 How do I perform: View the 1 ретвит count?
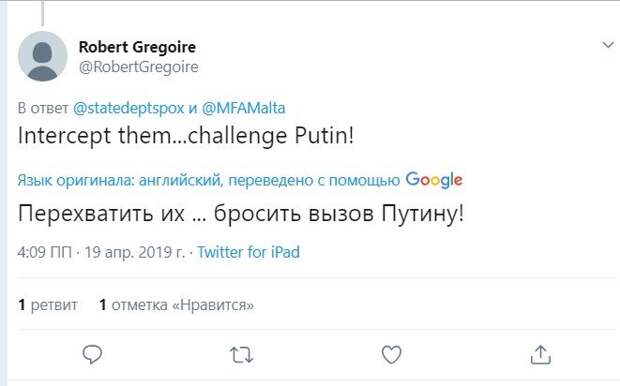48,305
